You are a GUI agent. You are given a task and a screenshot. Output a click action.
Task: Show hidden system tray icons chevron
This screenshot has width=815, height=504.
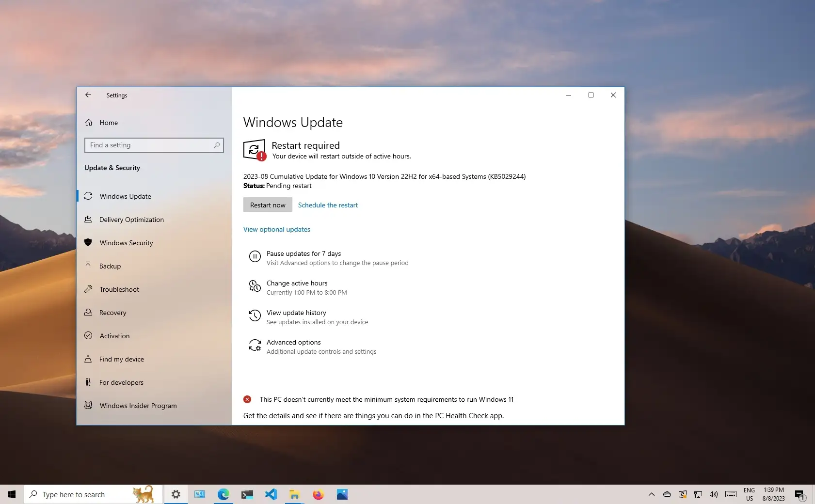pos(652,494)
